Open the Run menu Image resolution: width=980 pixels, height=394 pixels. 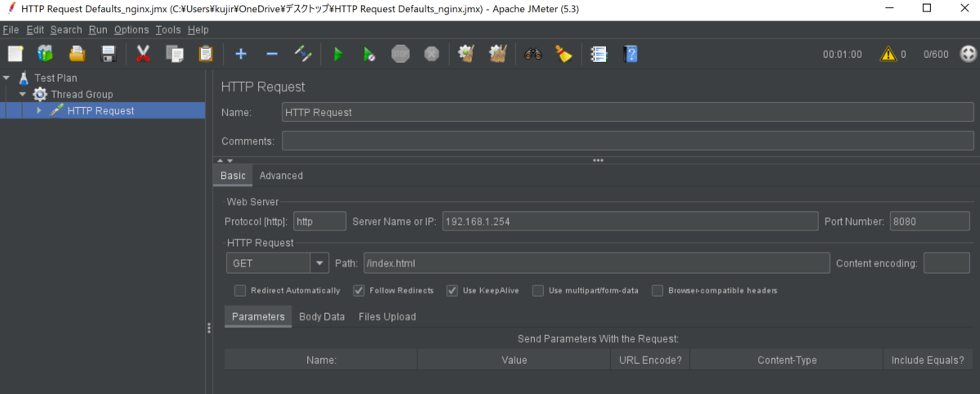(x=98, y=29)
